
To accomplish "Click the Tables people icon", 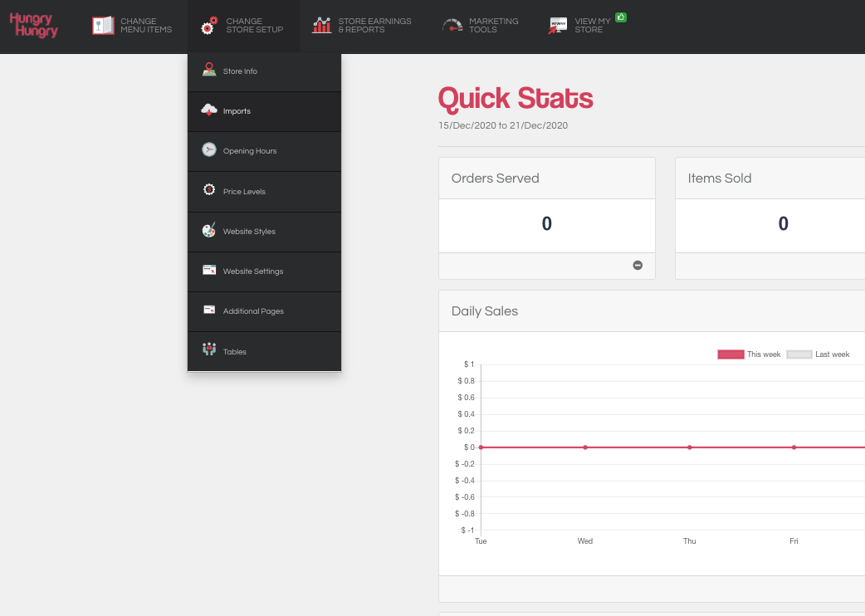I will [x=209, y=349].
